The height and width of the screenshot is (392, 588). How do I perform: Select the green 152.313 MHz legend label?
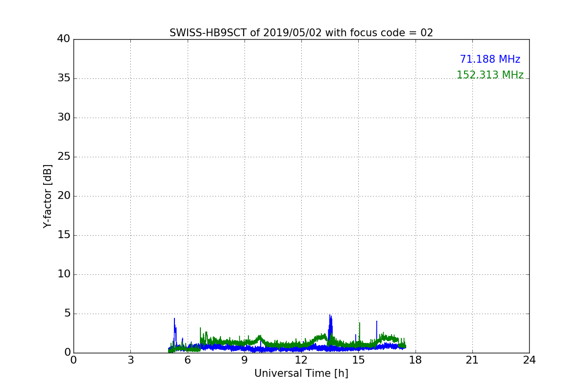tap(490, 75)
